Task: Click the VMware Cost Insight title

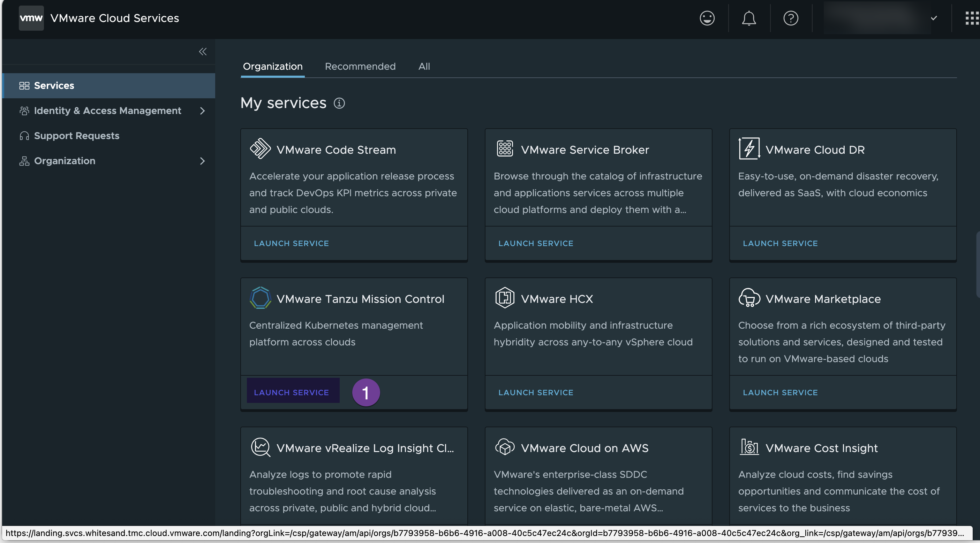Action: (x=821, y=448)
